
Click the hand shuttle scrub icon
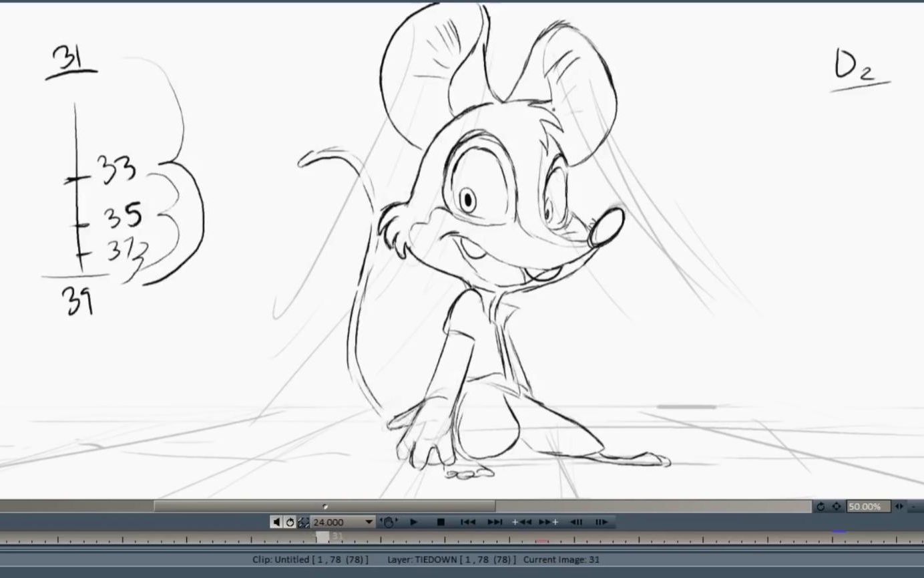389,522
